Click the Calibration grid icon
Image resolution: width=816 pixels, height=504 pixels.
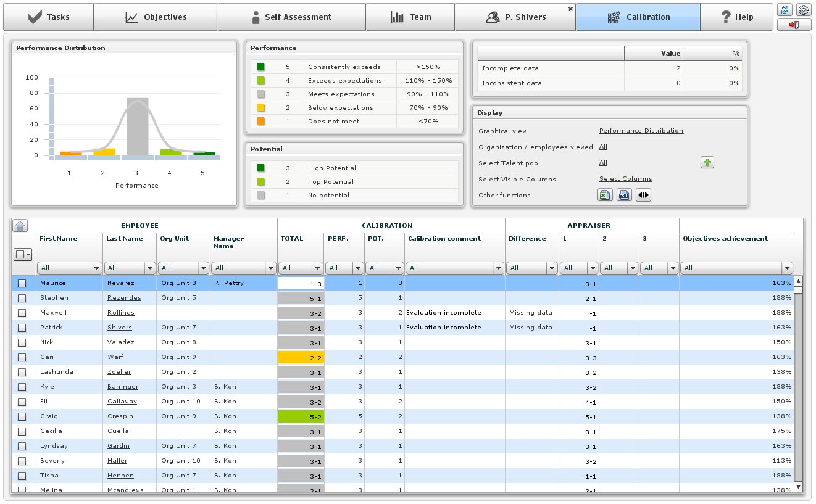tap(614, 17)
